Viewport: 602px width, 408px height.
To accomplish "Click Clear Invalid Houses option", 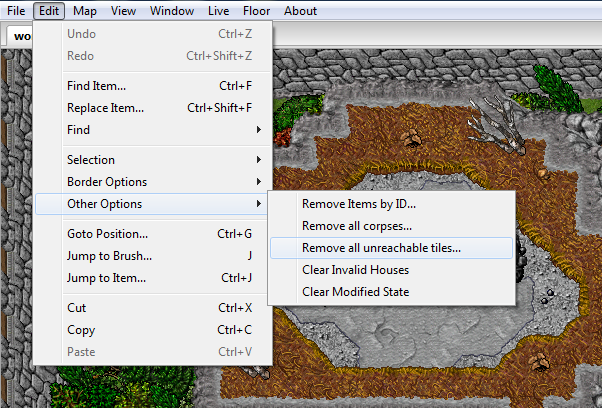I will 392,270.
